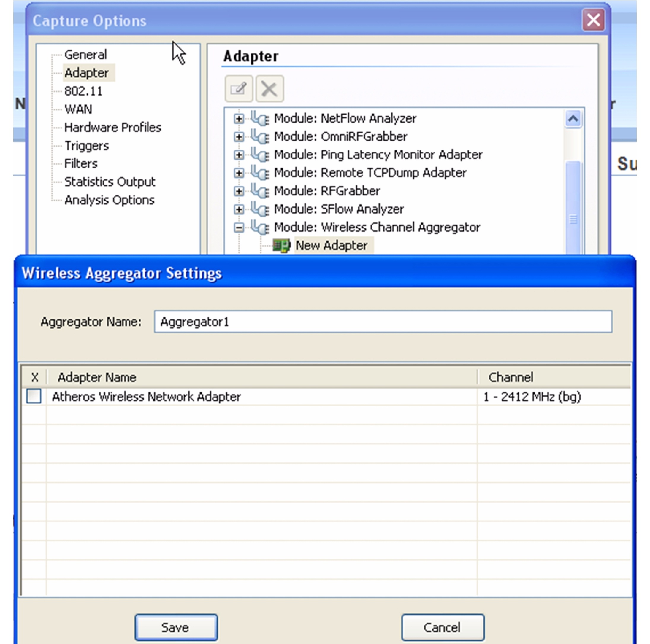Expand the Remote TCPDump Adapter module
Image resolution: width=650 pixels, height=644 pixels.
tap(239, 173)
